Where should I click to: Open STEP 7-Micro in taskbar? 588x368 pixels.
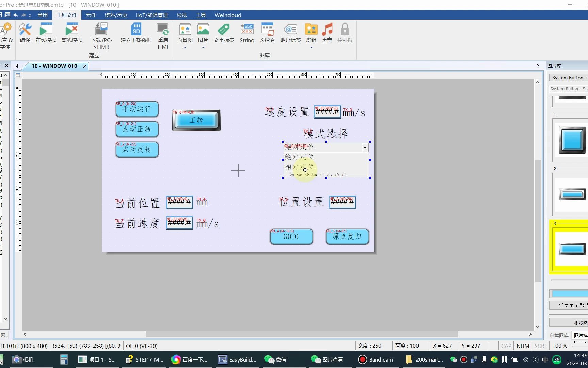pyautogui.click(x=144, y=359)
